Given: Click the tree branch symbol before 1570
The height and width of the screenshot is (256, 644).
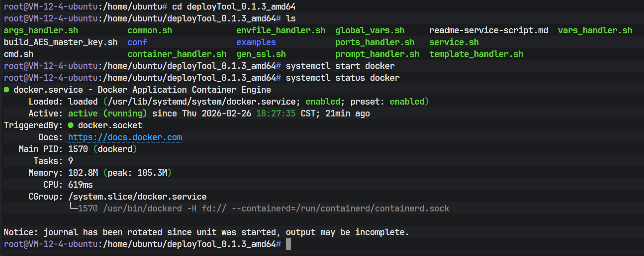Looking at the screenshot, I should (x=73, y=208).
